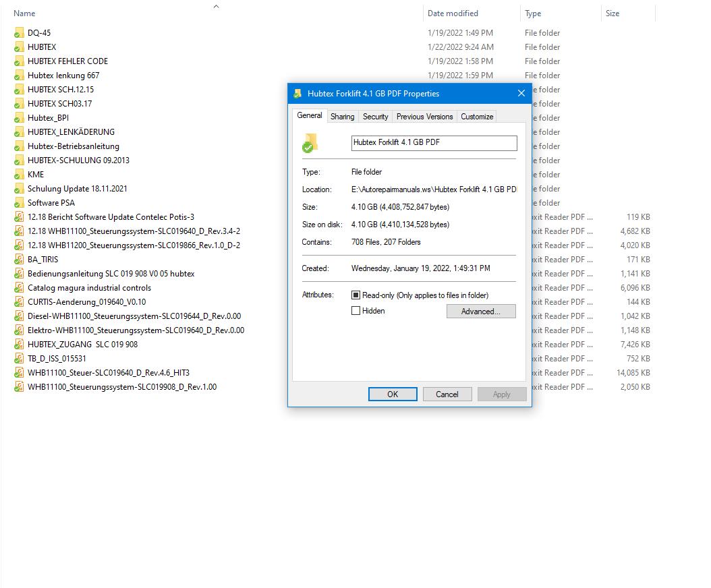The image size is (711, 588).
Task: Close the Properties dialog window
Action: pyautogui.click(x=521, y=93)
